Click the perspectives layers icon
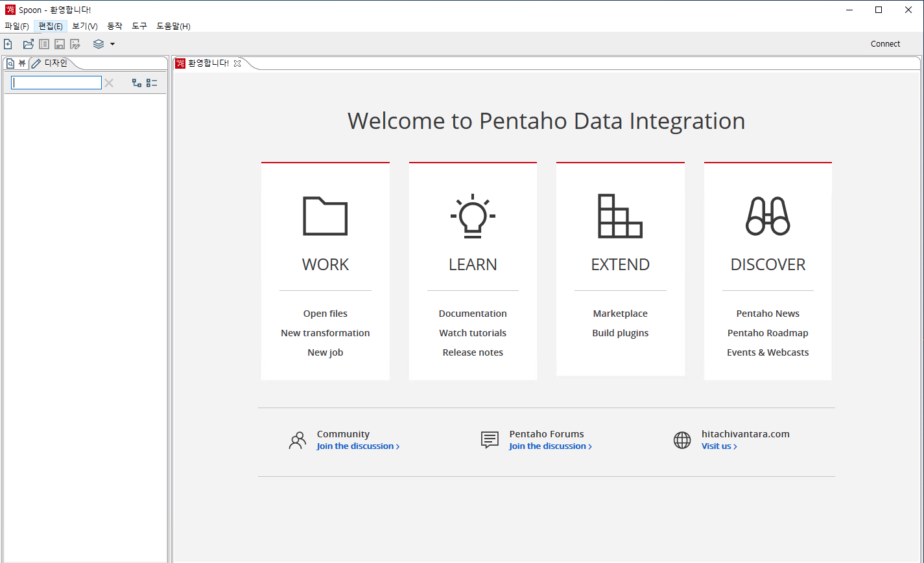 tap(99, 44)
